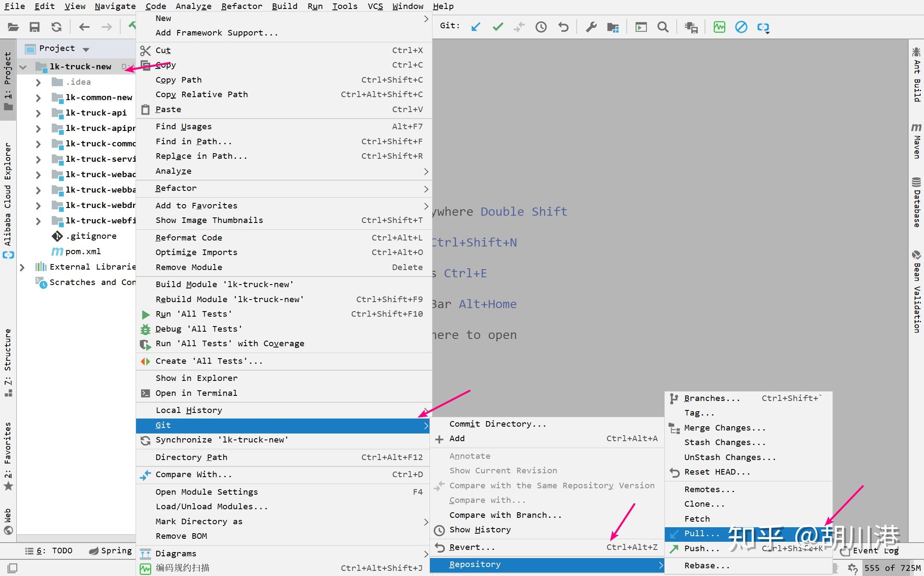Screen dimensions: 924x576
Task: Click the search magnifier toolbar icon
Action: pyautogui.click(x=663, y=27)
